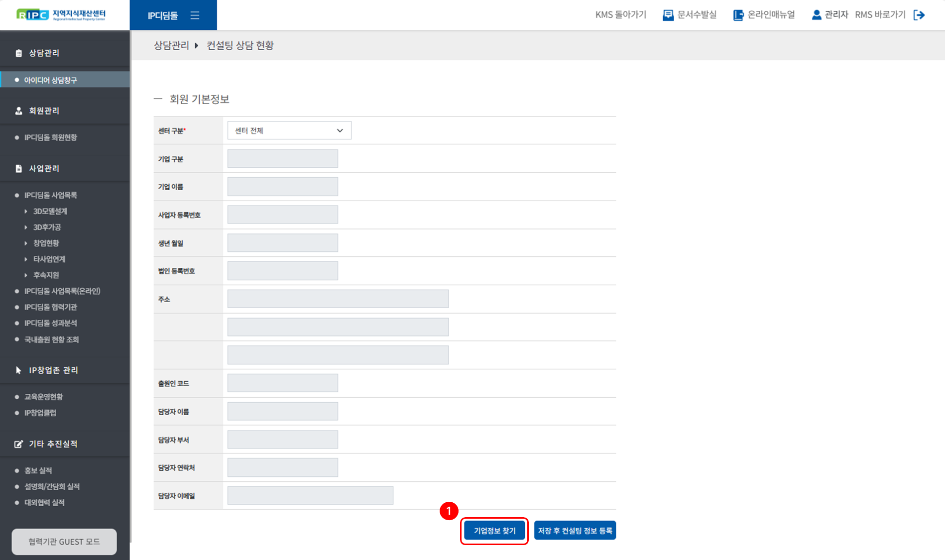Click the 상담관리 clipboard icon in sidebar
The image size is (945, 560).
pos(19,53)
